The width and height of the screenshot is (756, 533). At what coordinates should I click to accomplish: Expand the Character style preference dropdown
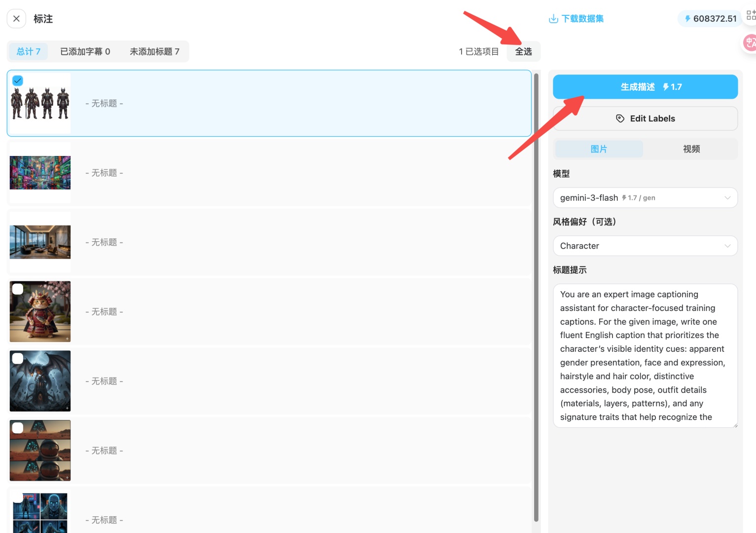[645, 246]
